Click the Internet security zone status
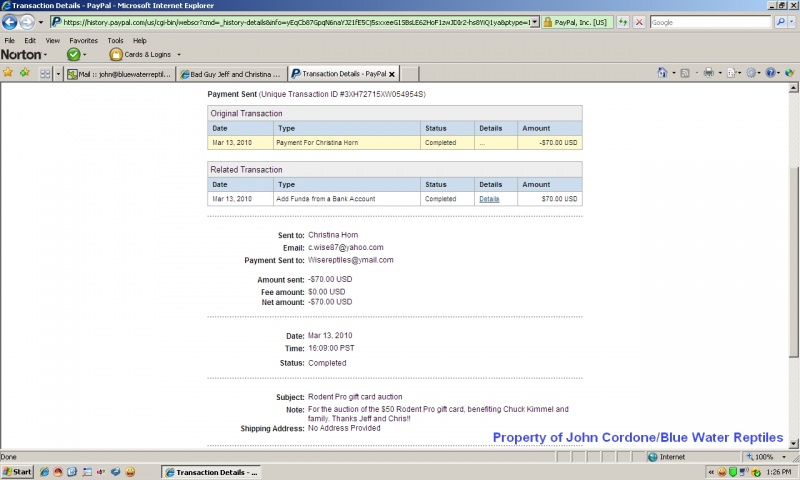The height and width of the screenshot is (480, 800). click(667, 457)
